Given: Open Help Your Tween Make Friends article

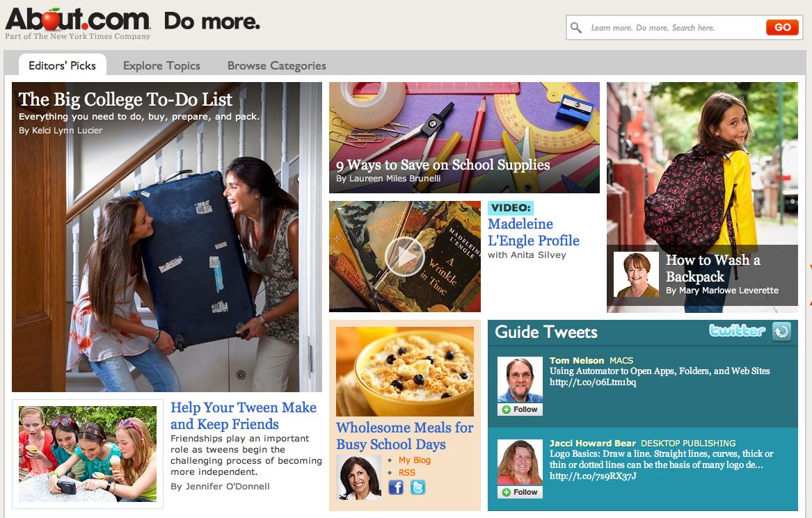Looking at the screenshot, I should [x=244, y=416].
